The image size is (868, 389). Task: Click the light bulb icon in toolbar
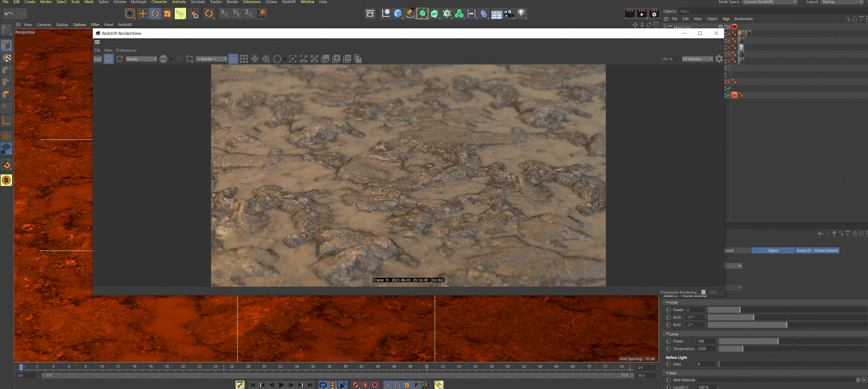(521, 13)
